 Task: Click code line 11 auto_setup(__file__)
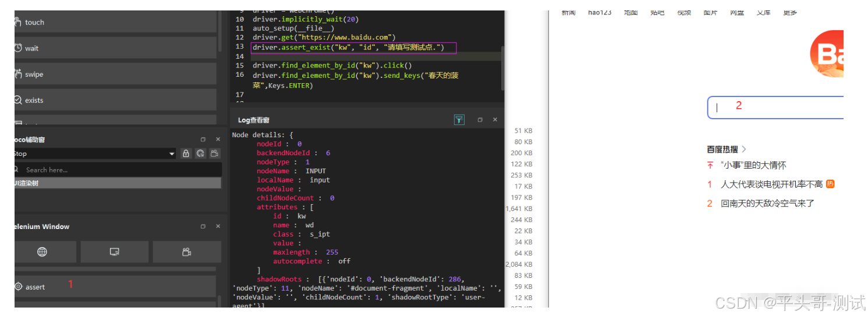293,28
